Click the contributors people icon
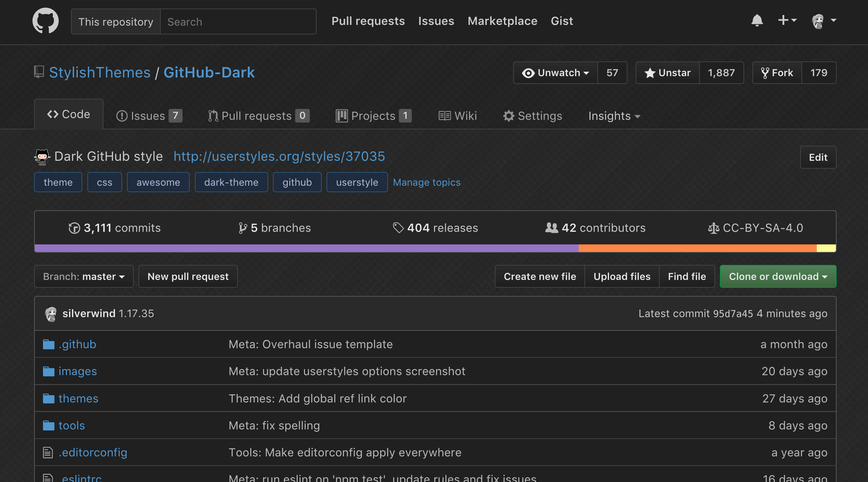This screenshot has width=868, height=482. (552, 228)
